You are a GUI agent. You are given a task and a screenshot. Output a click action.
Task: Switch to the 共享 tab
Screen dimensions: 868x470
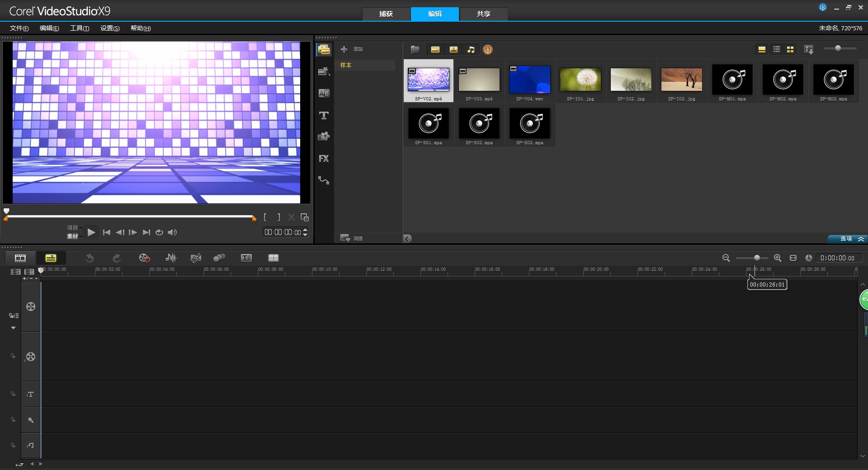tap(483, 14)
